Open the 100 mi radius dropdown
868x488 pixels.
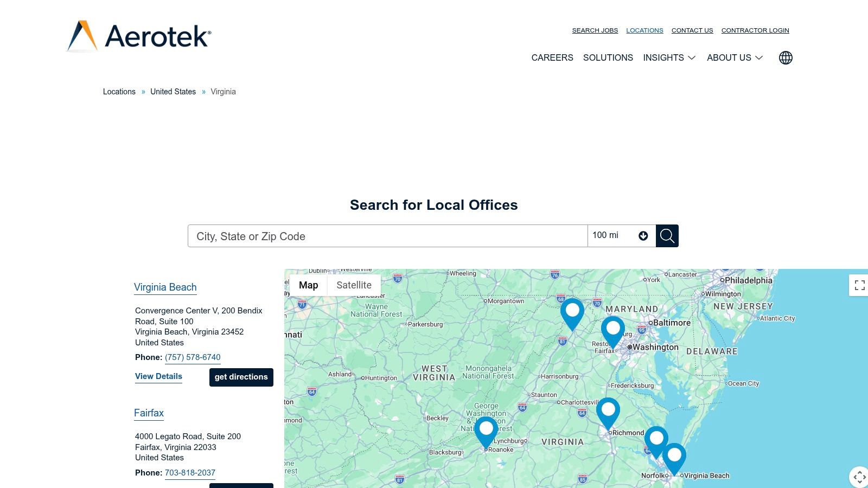[x=622, y=236]
